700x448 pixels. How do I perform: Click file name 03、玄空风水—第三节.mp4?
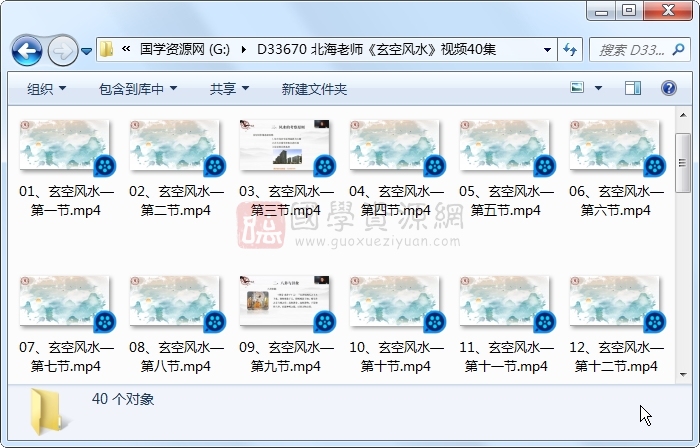click(x=286, y=201)
